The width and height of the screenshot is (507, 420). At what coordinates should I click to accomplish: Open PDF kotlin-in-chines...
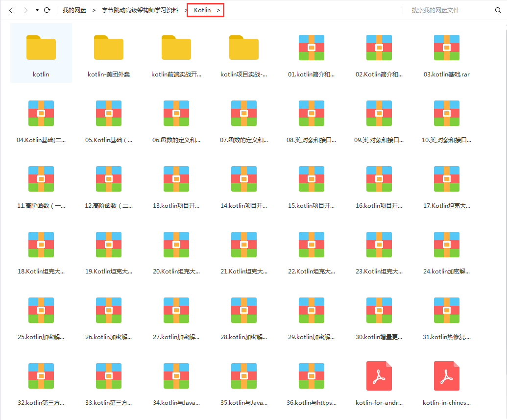click(447, 381)
